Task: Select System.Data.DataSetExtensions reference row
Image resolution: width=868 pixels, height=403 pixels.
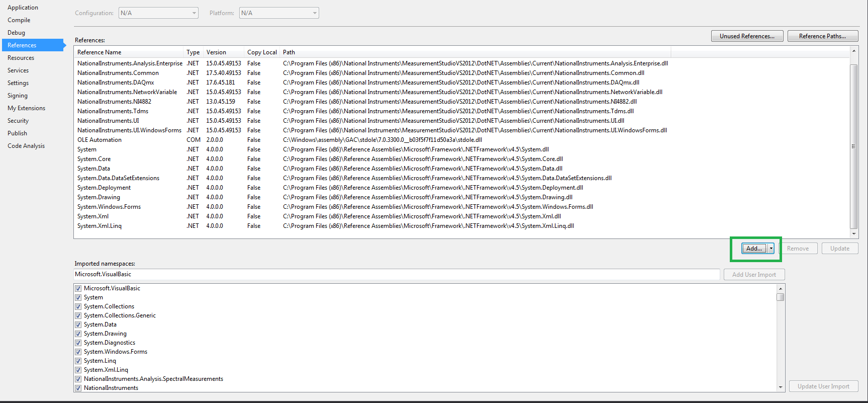Action: pyautogui.click(x=372, y=178)
